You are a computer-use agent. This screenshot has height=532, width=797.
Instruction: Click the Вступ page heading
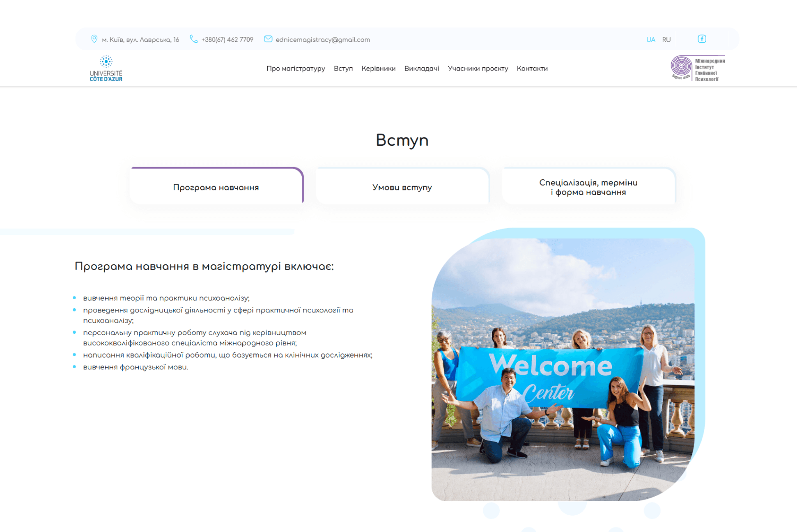pyautogui.click(x=402, y=140)
